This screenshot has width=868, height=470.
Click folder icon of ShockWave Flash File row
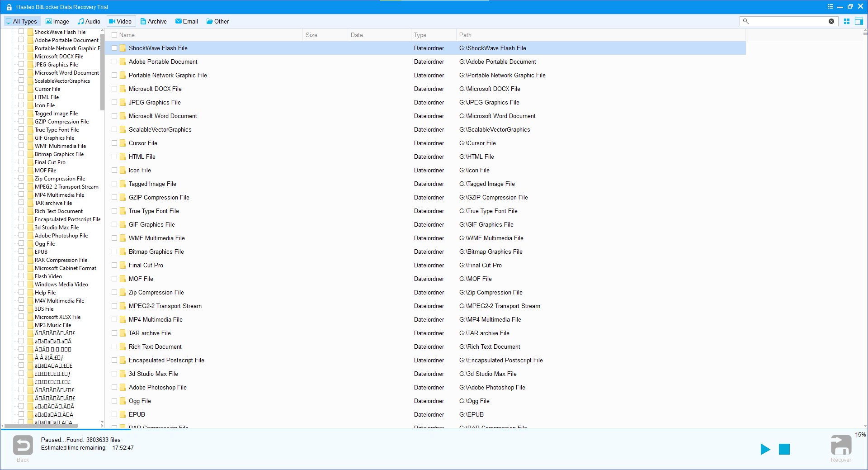click(x=123, y=48)
